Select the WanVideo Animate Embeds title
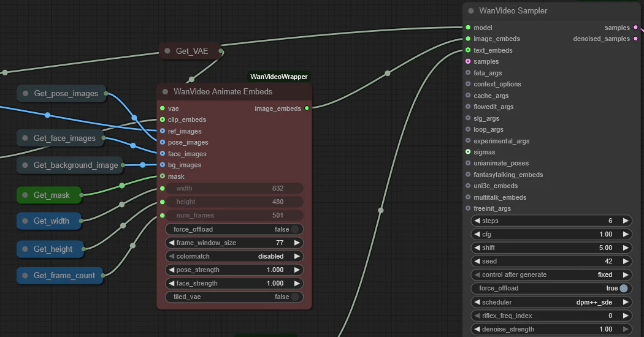 pos(223,91)
